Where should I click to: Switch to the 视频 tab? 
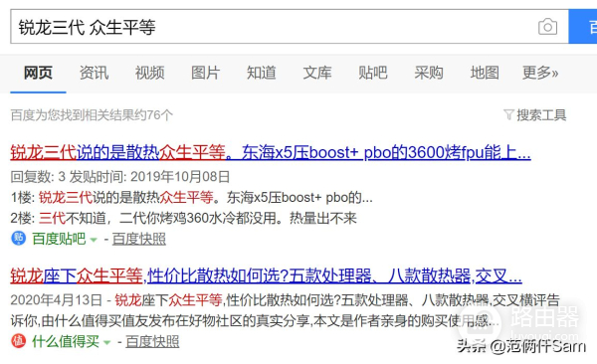(149, 73)
